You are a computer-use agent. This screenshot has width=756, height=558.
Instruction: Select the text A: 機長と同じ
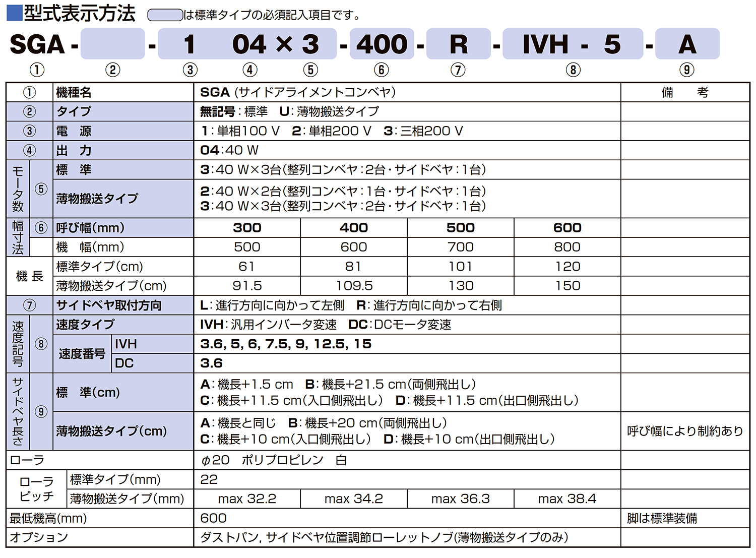coord(238,423)
